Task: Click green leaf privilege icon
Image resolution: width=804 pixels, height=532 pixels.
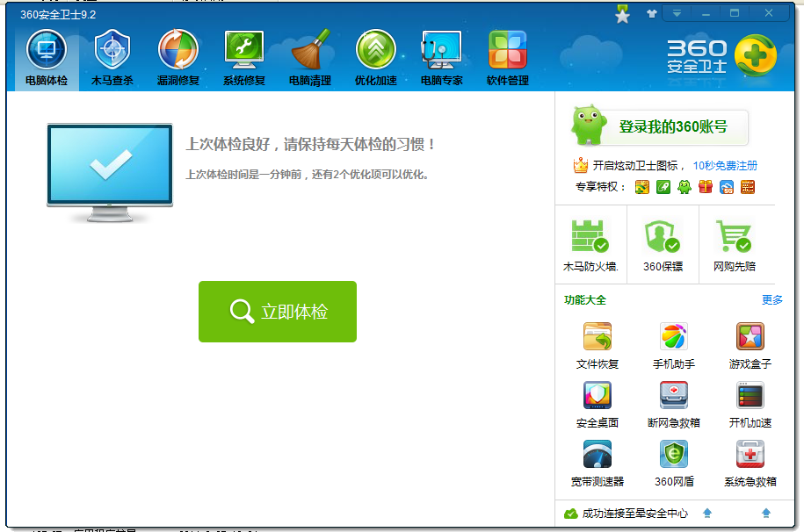Action: pos(663,187)
